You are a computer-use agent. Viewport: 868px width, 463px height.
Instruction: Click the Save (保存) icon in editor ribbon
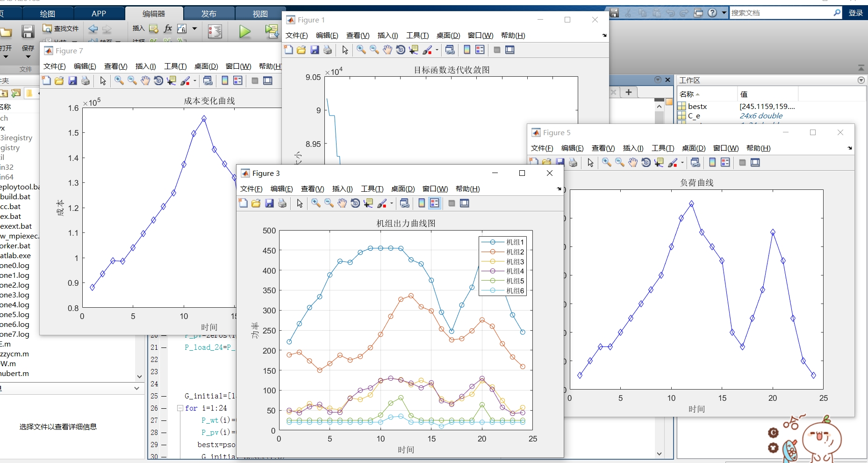28,32
